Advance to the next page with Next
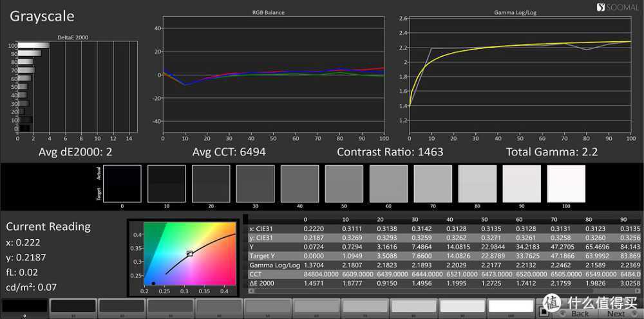 [616, 313]
